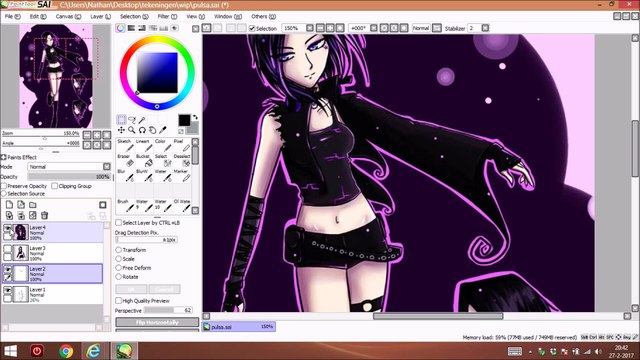Image resolution: width=640 pixels, height=360 pixels.
Task: Choose the Sketch brush tool
Action: (124, 145)
